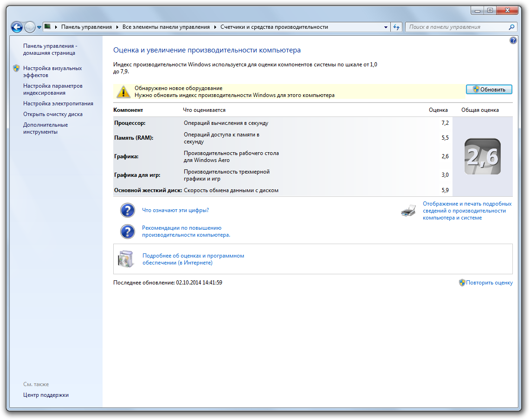Viewport: 530px width, 420px height.
Task: Open 'Настройка визуальных эффектов' link
Action: pos(52,71)
